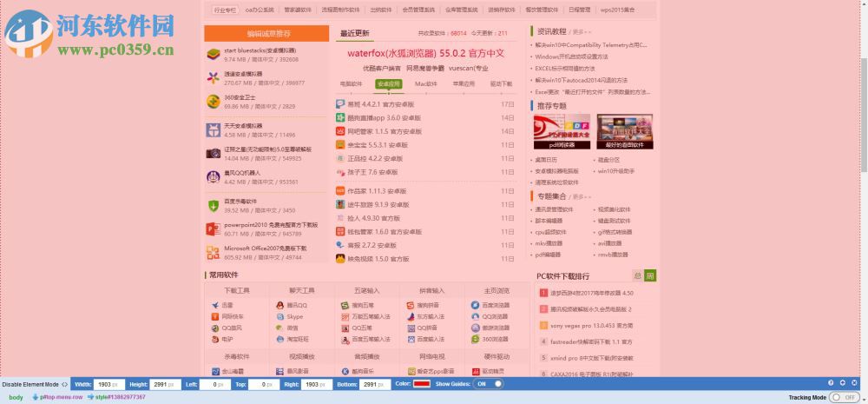The width and height of the screenshot is (868, 404).
Task: Toggle the Show Guides ON switch
Action: [490, 384]
